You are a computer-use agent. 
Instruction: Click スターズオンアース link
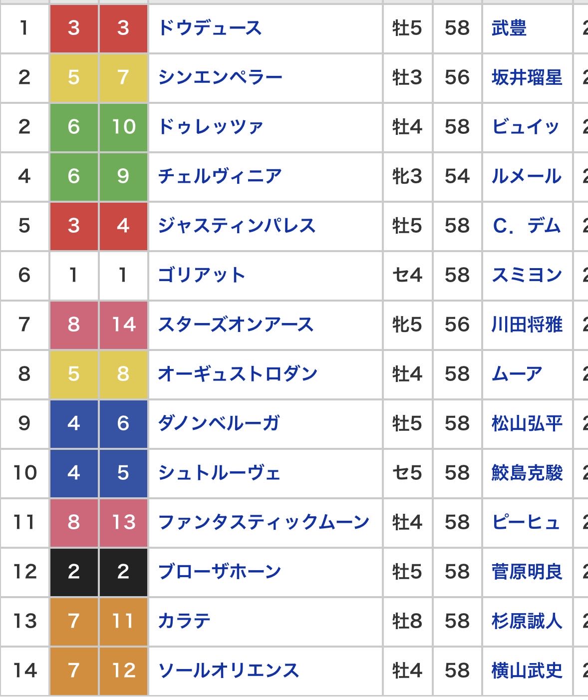pyautogui.click(x=236, y=325)
